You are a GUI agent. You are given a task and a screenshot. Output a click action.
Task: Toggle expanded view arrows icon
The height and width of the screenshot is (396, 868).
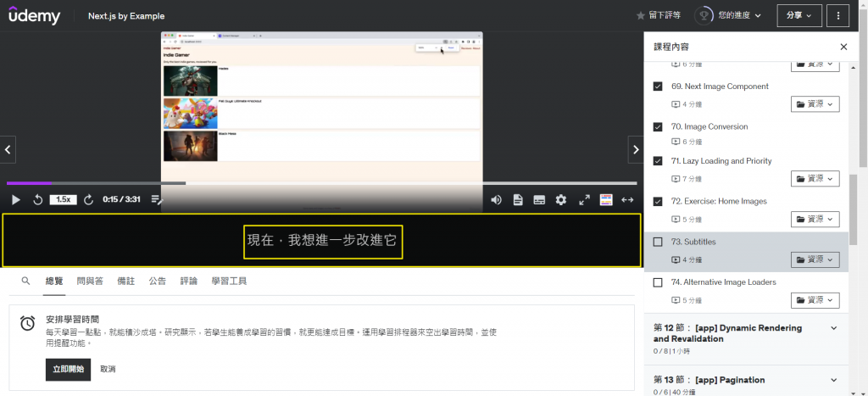[x=627, y=200]
